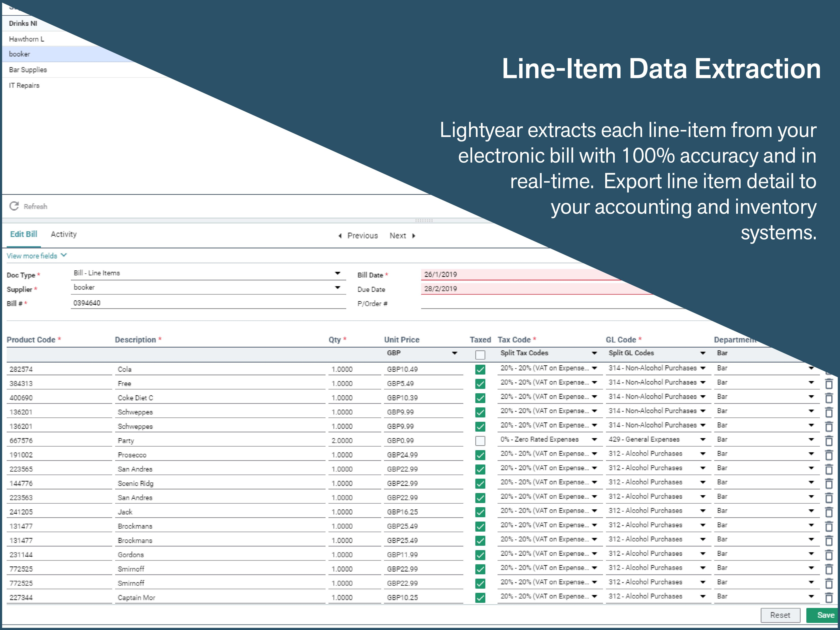
Task: Switch to the Activity tab
Action: 63,234
